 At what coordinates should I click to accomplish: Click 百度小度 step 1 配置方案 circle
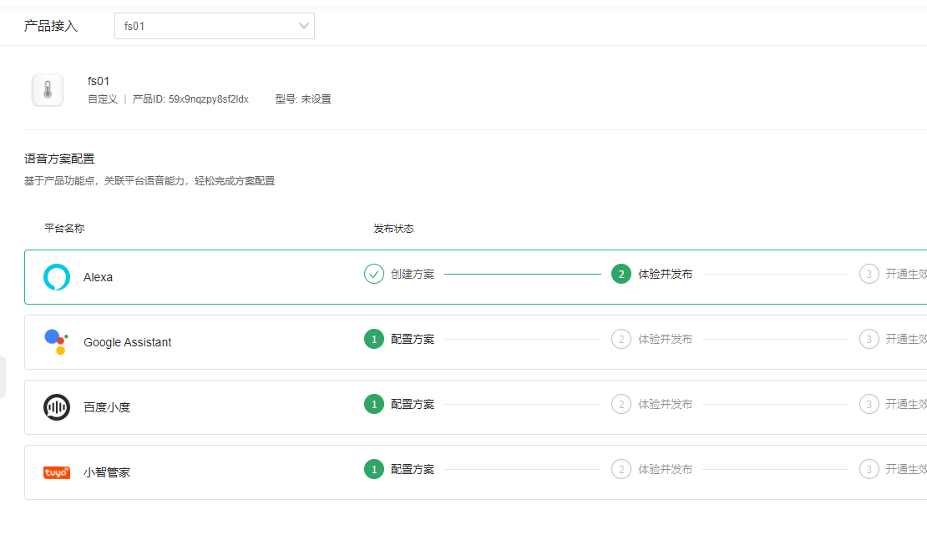pyautogui.click(x=374, y=404)
